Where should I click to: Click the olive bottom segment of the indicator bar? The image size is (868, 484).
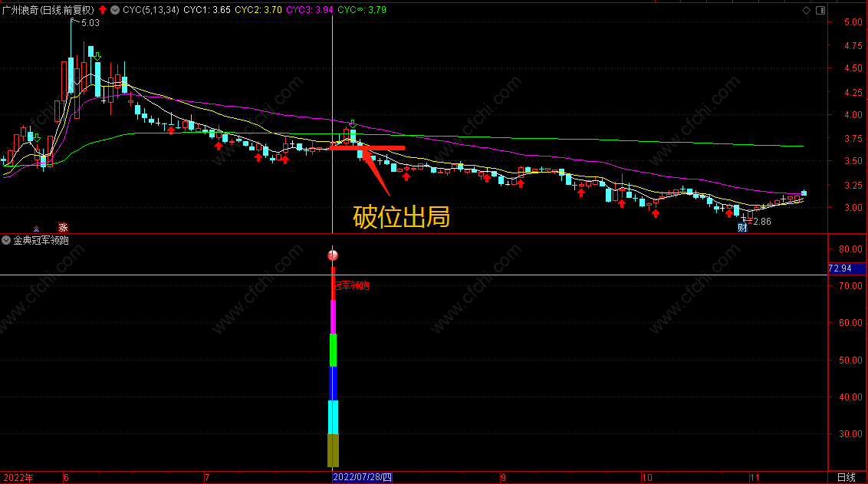pos(334,451)
